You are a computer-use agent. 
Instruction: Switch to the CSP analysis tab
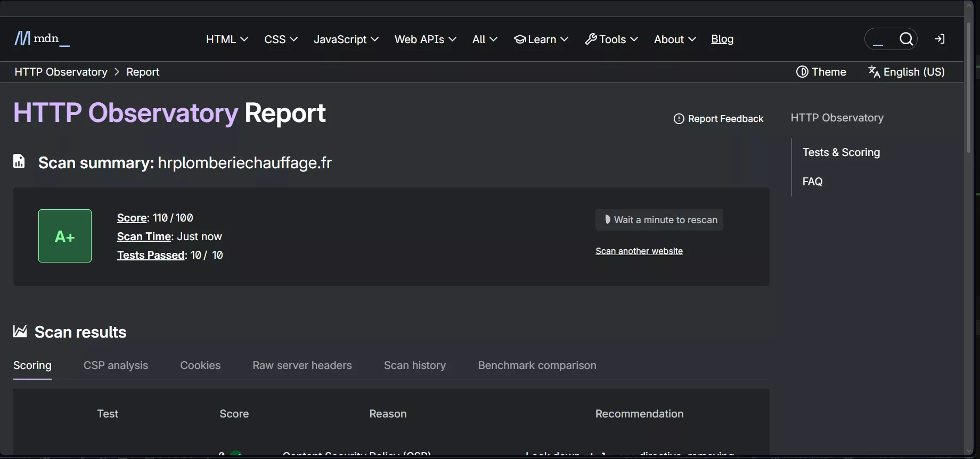click(116, 365)
